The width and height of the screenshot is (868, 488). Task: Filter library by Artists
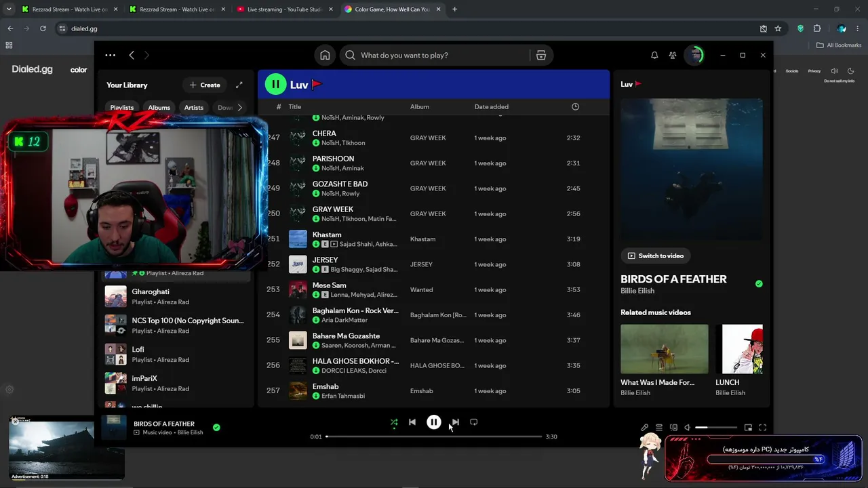[x=194, y=107]
